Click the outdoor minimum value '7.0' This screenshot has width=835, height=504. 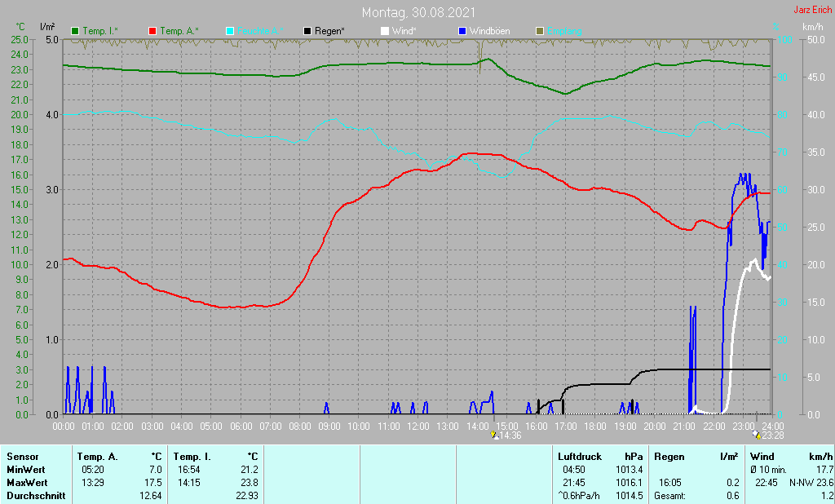(156, 470)
